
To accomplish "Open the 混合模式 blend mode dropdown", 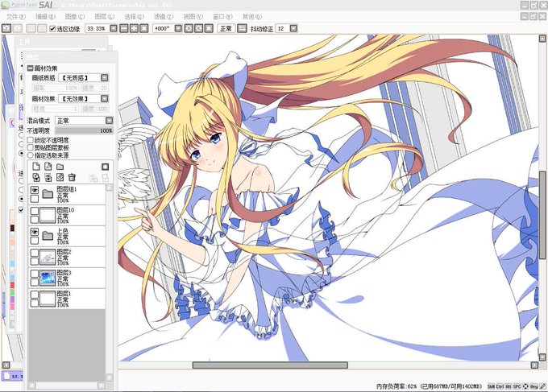I will pyautogui.click(x=110, y=121).
